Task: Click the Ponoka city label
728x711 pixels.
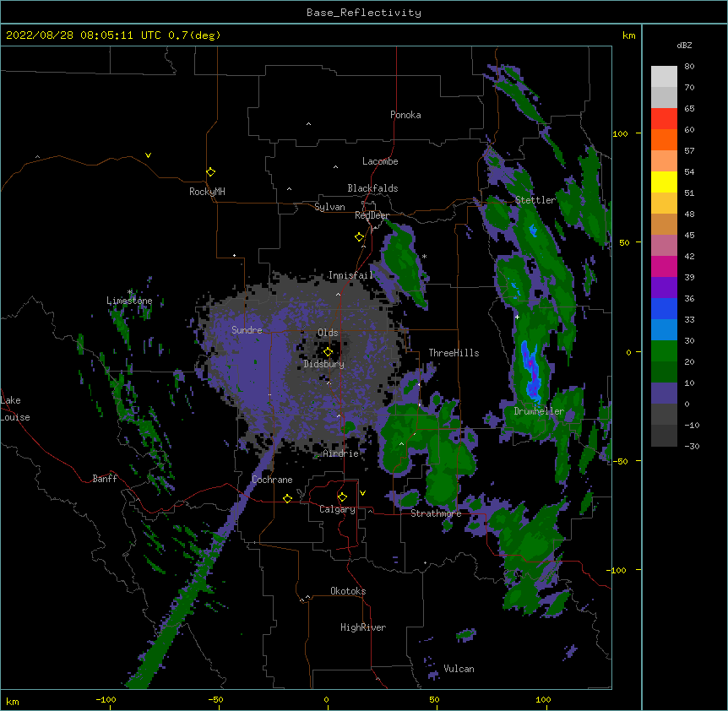Action: [405, 115]
